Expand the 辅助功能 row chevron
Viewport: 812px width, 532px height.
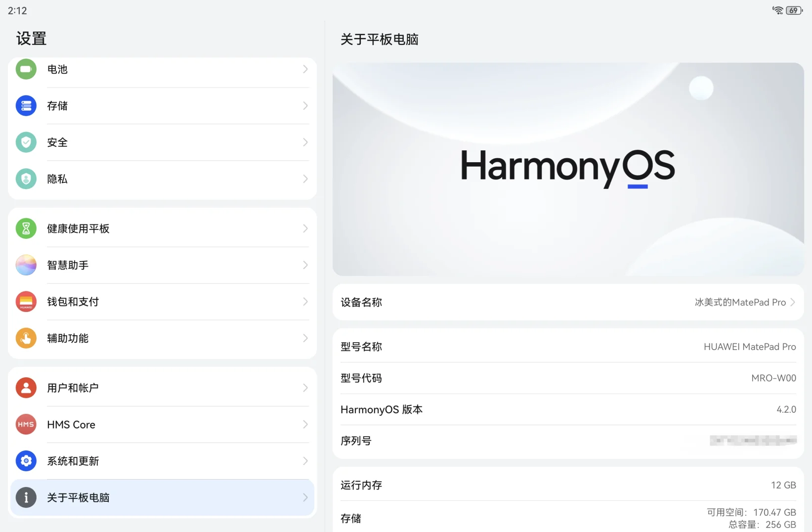305,338
